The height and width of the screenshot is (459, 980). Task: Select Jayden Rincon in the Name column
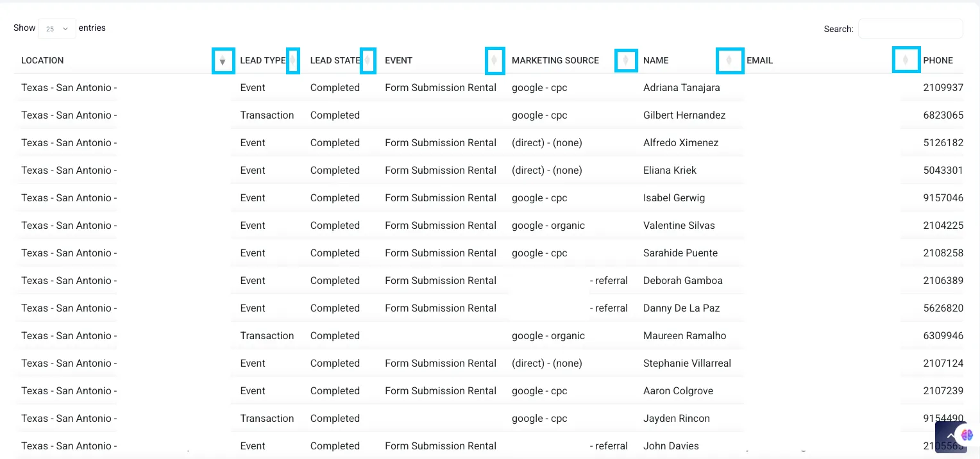(676, 419)
